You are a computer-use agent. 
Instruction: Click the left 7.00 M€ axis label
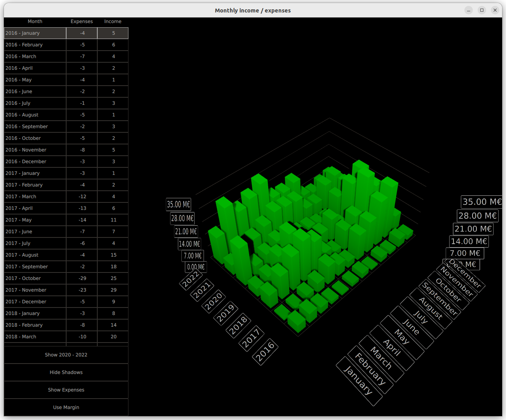click(x=193, y=256)
